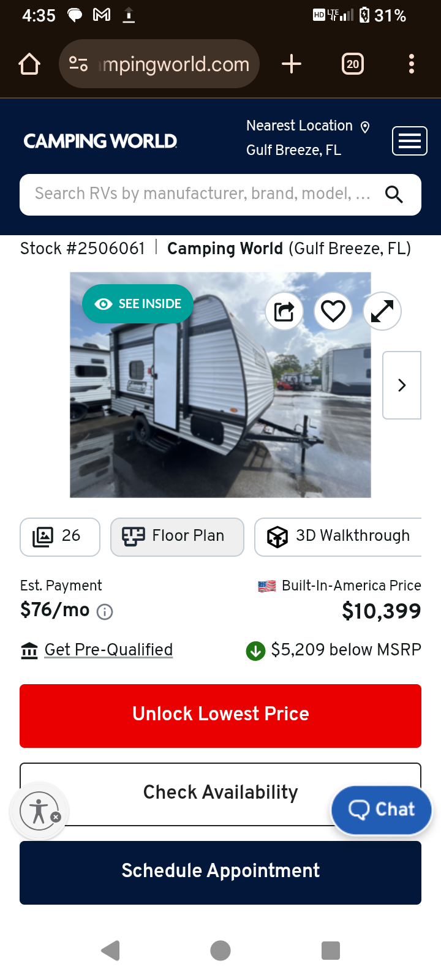Show the next RV photo

point(402,385)
